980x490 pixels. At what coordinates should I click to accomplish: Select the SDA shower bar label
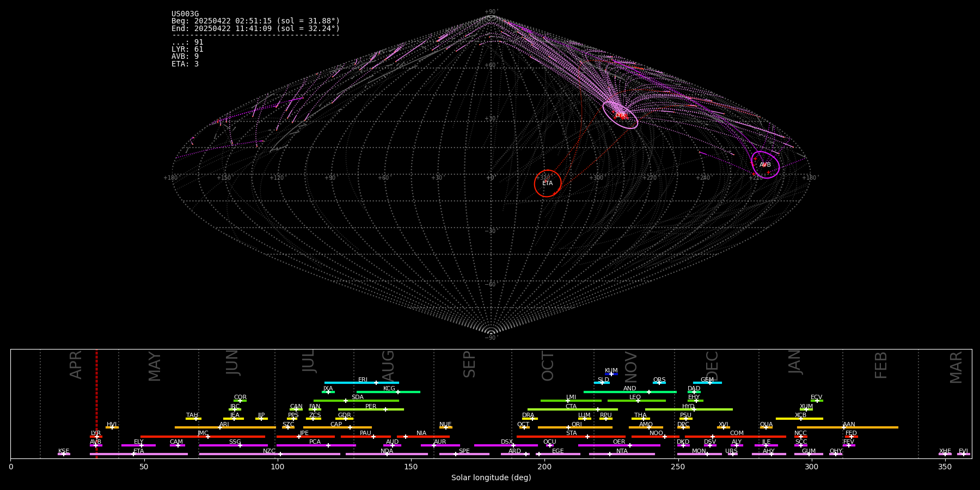(358, 397)
